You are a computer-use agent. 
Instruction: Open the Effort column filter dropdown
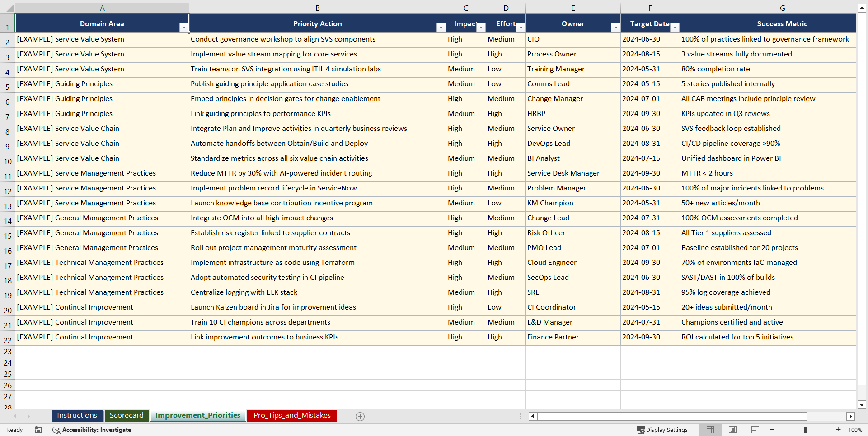coord(521,27)
